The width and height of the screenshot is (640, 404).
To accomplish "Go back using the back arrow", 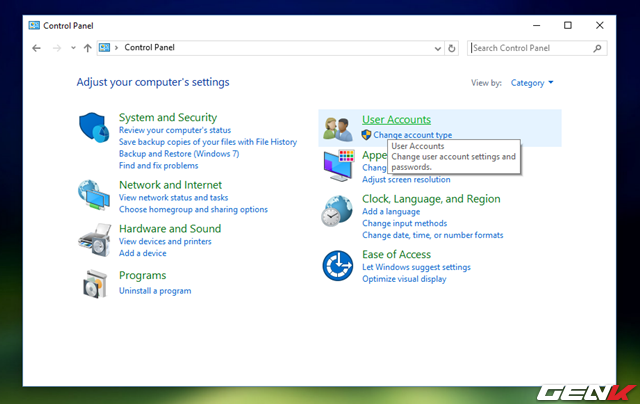I will (36, 48).
